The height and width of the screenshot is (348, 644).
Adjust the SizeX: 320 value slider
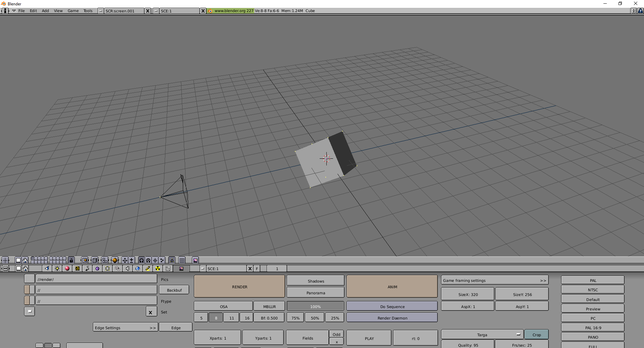468,294
